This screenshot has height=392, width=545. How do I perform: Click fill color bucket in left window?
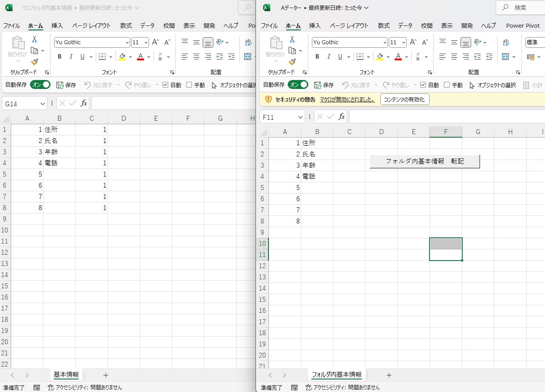122,57
